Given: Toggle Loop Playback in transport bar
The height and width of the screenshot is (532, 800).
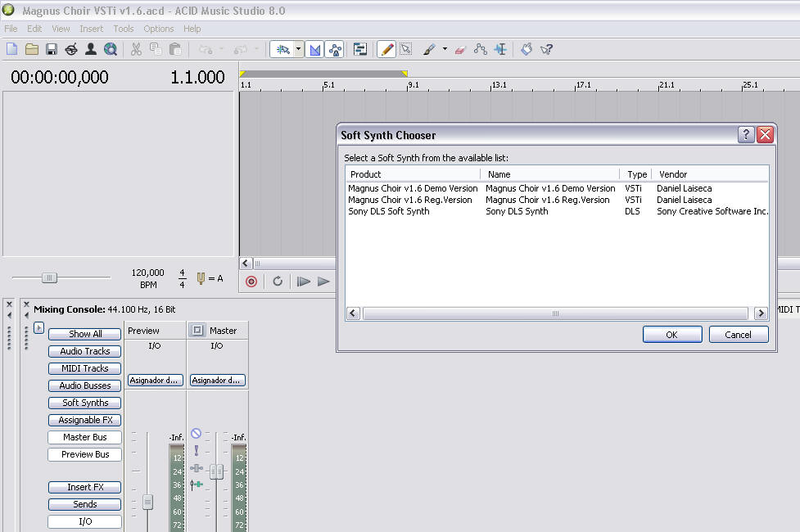Looking at the screenshot, I should point(278,282).
